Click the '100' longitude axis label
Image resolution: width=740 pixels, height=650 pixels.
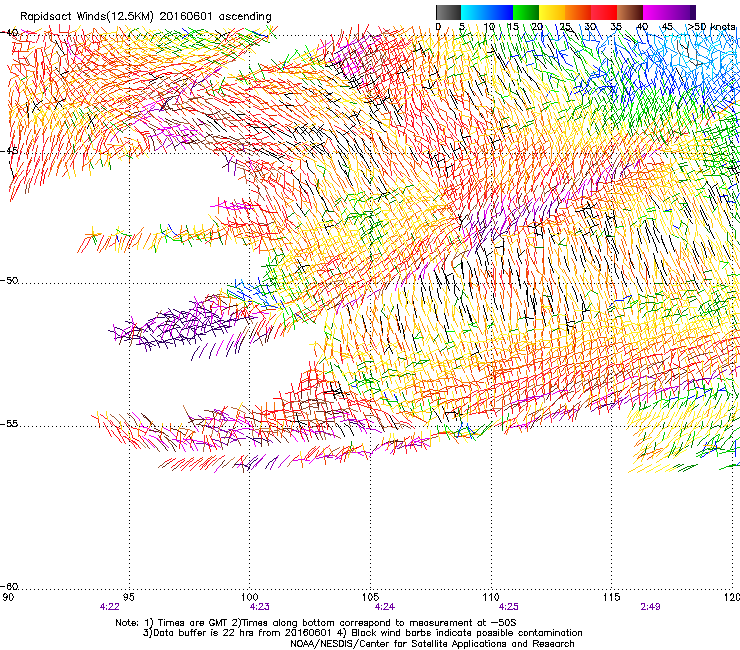tap(250, 597)
